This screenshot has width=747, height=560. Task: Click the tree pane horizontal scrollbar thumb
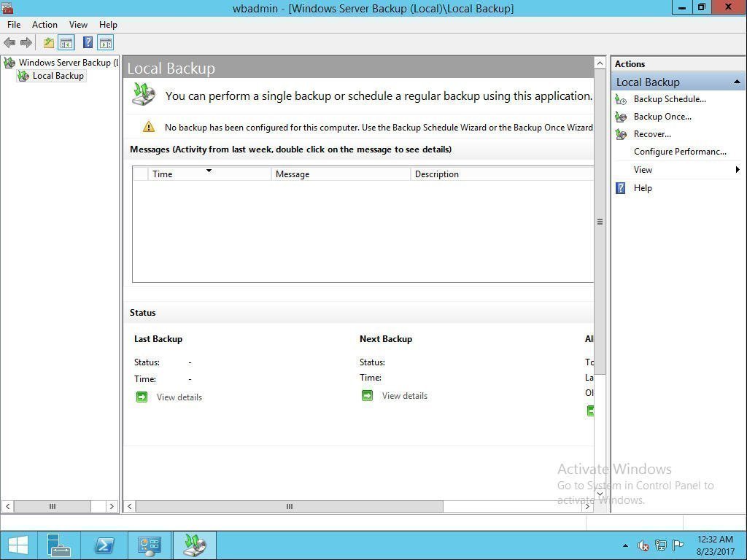[x=53, y=506]
